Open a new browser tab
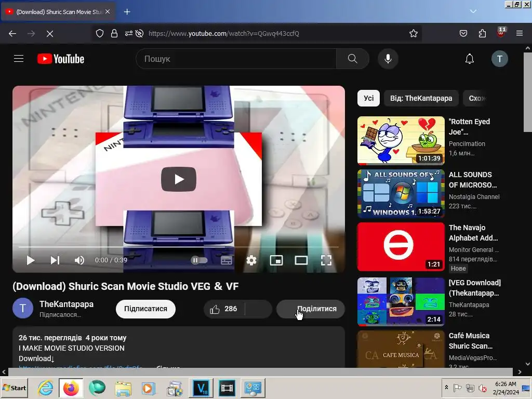The image size is (532, 399). click(127, 12)
